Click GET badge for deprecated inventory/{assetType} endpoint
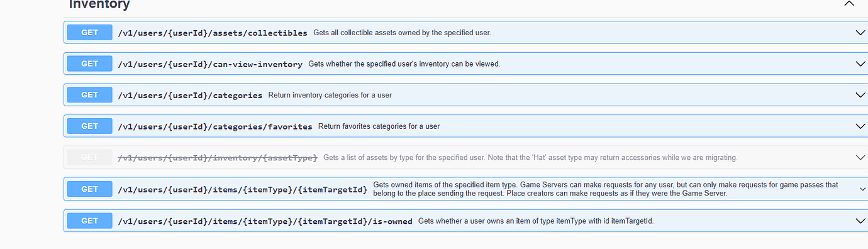Viewport: 868px width, 249px height. tap(90, 157)
